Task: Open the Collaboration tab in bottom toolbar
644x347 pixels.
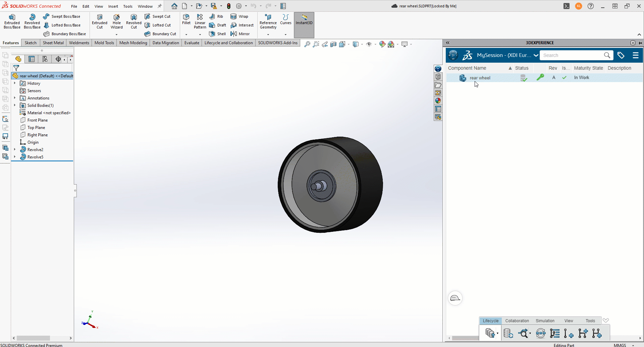Action: tap(517, 321)
